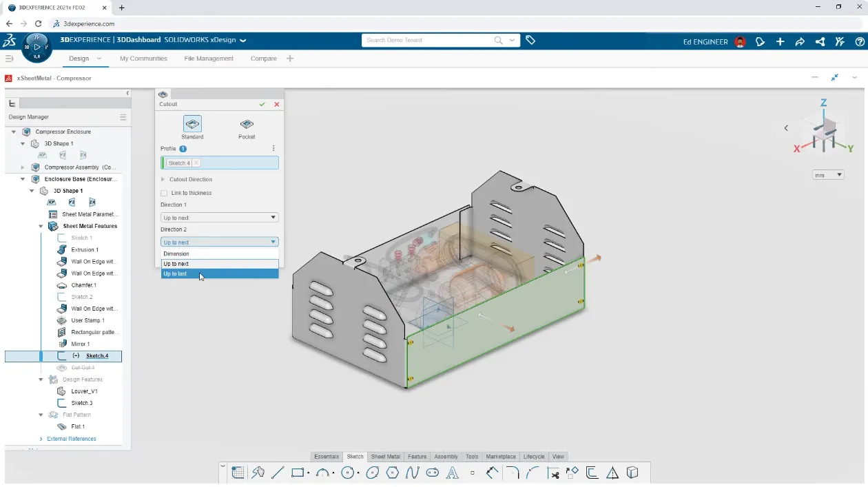The width and height of the screenshot is (868, 487).
Task: Choose Up to last in Direction 2 dropdown
Action: click(175, 273)
